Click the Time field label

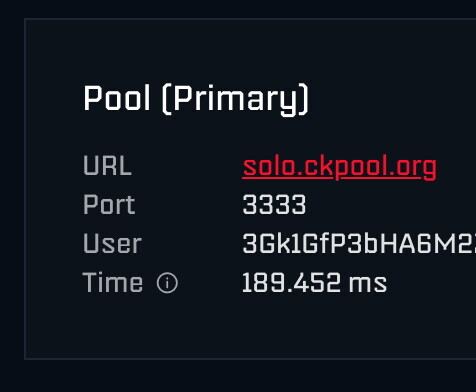pyautogui.click(x=113, y=283)
